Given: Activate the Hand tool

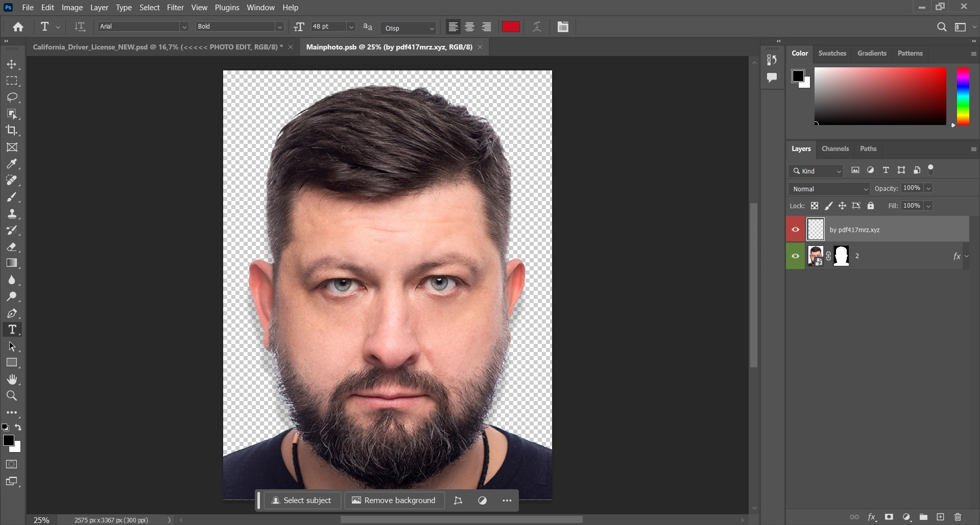Looking at the screenshot, I should click(12, 379).
